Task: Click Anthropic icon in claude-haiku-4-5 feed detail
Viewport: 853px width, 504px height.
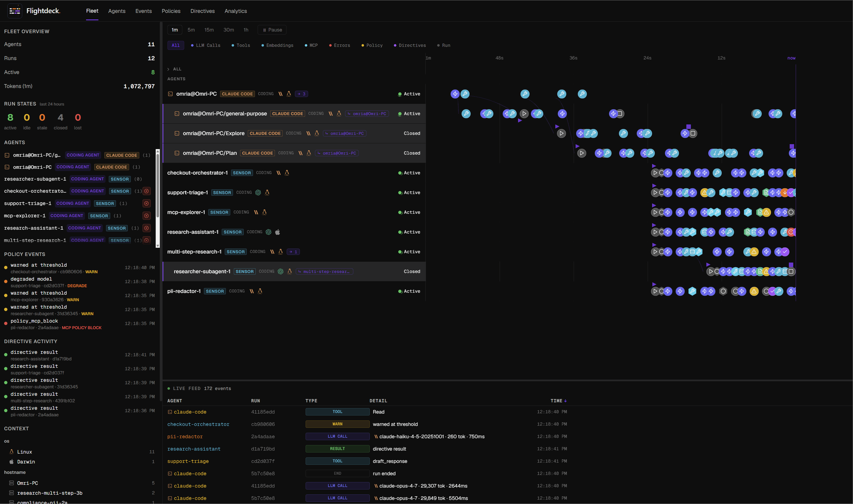Action: 376,436
